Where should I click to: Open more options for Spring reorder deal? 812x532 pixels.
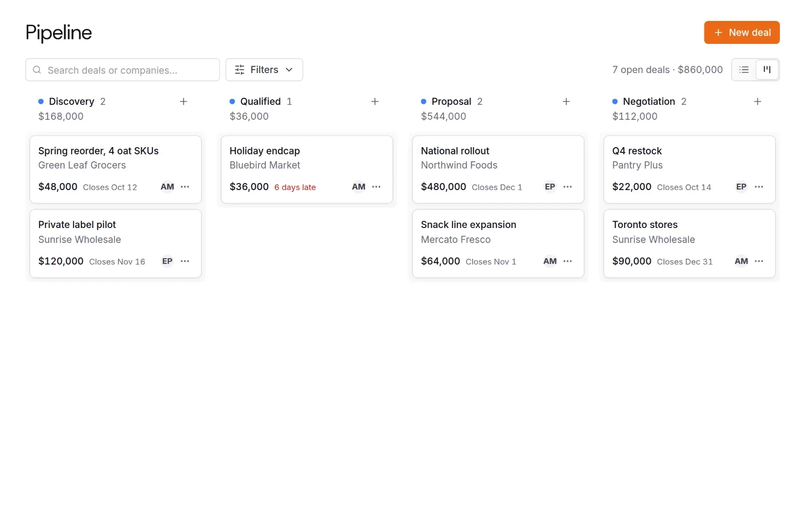point(185,187)
